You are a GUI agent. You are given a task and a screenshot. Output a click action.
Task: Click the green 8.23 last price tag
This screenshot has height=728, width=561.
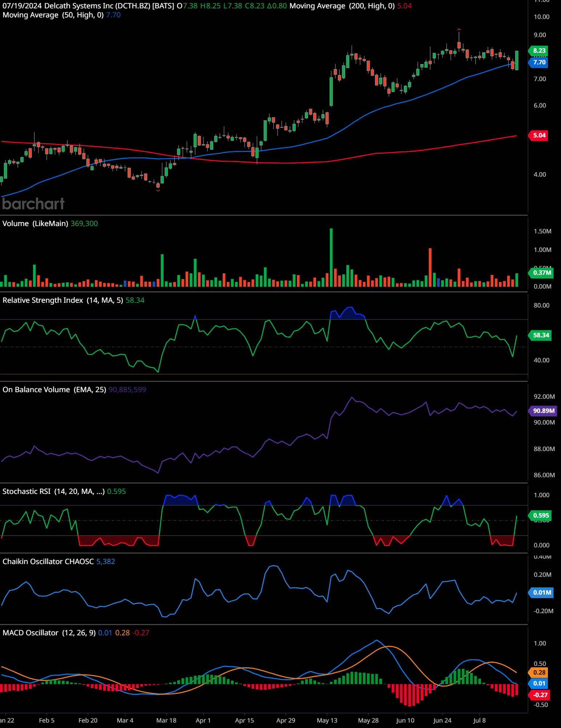point(539,51)
